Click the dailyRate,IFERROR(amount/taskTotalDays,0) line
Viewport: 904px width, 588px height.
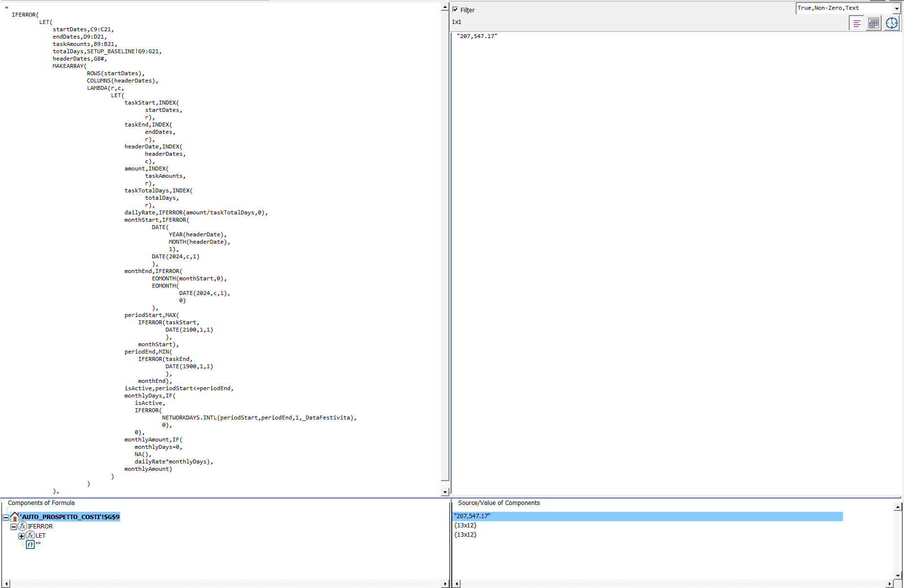(196, 212)
